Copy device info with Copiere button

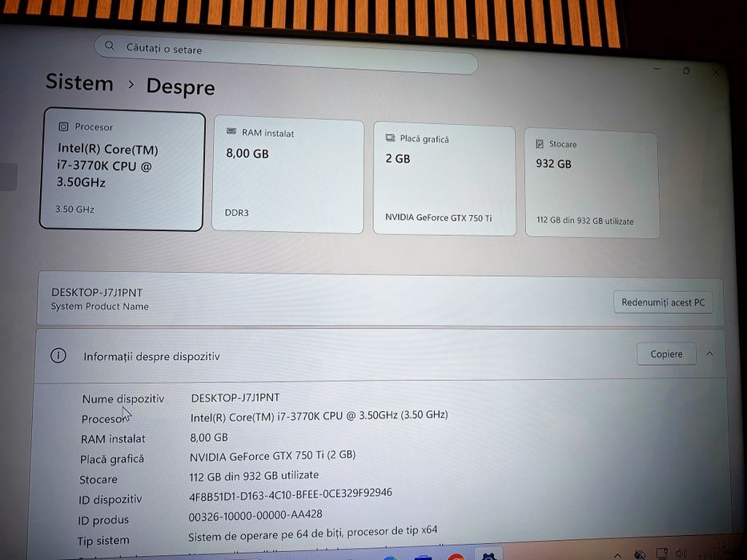(x=666, y=354)
